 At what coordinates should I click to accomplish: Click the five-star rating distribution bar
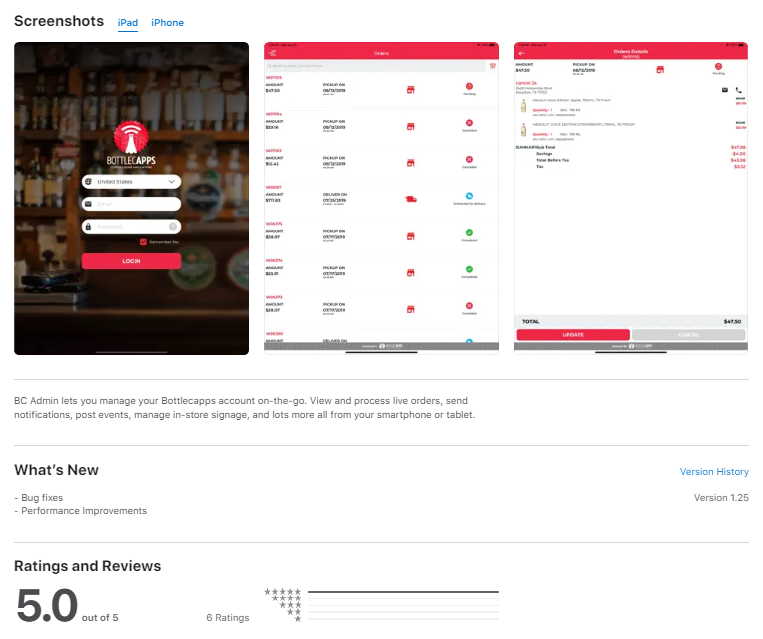coord(403,592)
